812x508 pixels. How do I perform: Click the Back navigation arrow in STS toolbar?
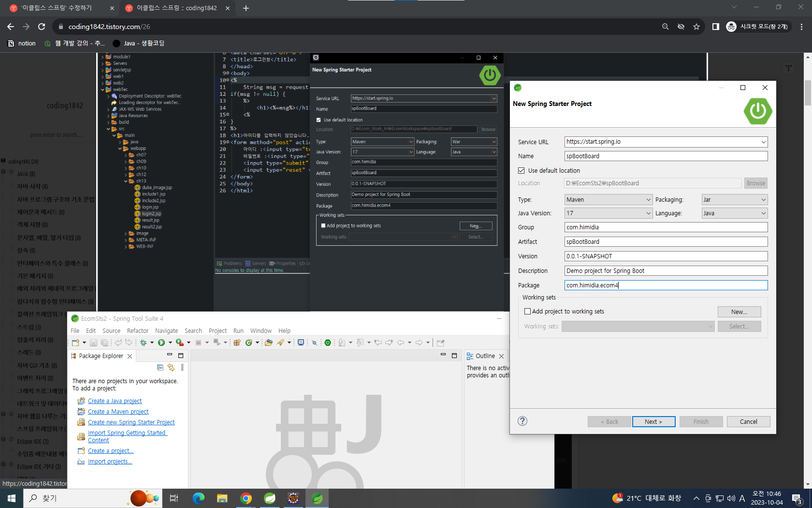coord(401,343)
